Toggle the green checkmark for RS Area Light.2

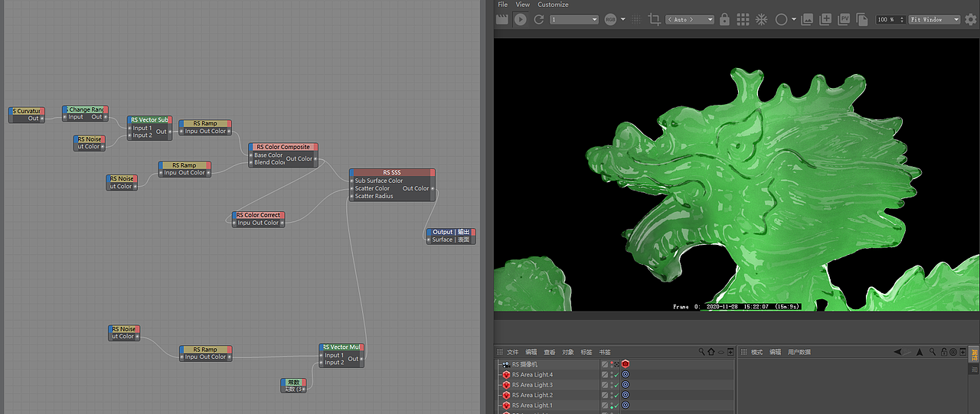(x=615, y=395)
